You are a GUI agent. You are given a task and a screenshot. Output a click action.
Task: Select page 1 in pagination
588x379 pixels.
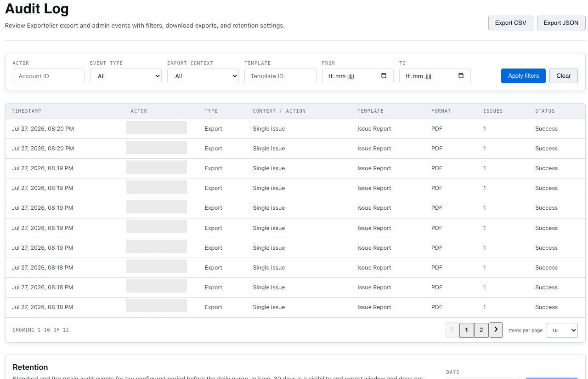467,330
